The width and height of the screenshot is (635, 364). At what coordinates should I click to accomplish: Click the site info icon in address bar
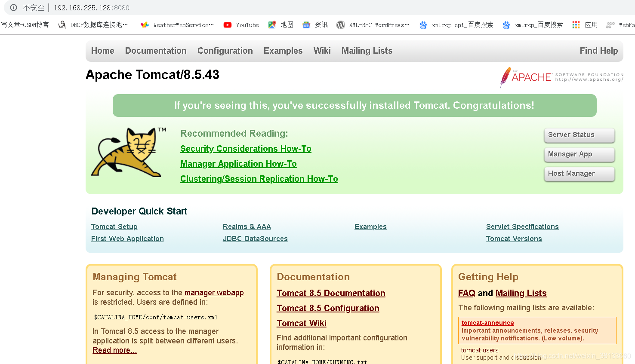pyautogui.click(x=13, y=7)
